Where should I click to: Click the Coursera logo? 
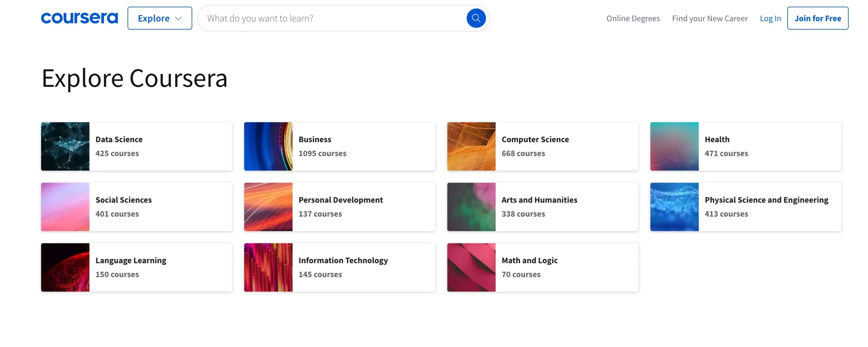click(79, 18)
